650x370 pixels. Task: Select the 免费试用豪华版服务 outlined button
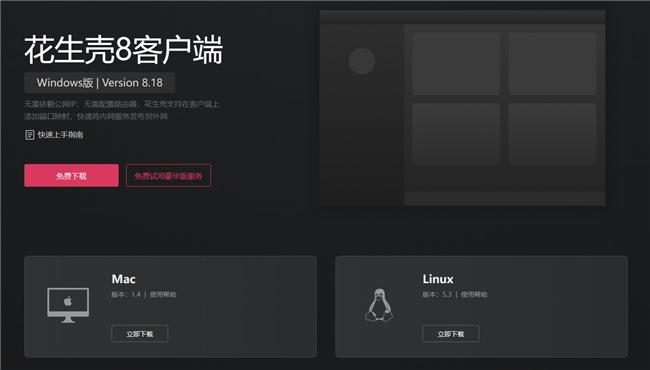(x=168, y=176)
